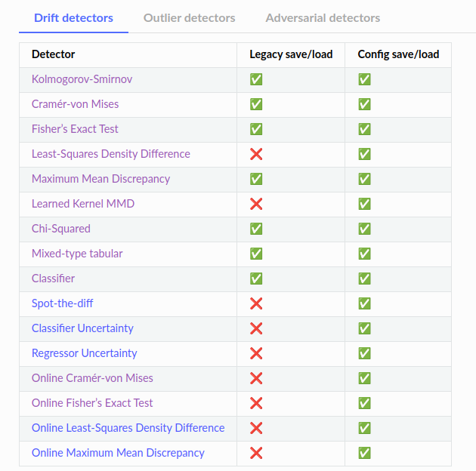Follow the Chi-Squared detector link
The width and height of the screenshot is (476, 471).
pyautogui.click(x=61, y=229)
